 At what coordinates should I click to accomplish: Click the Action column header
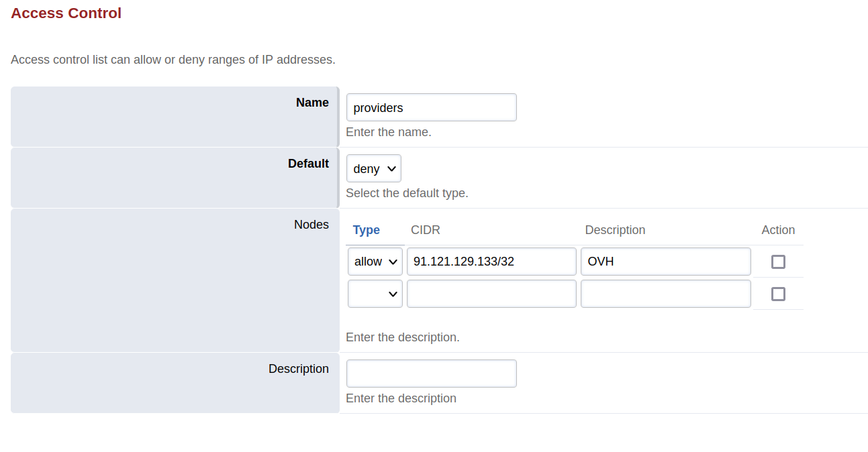(777, 230)
